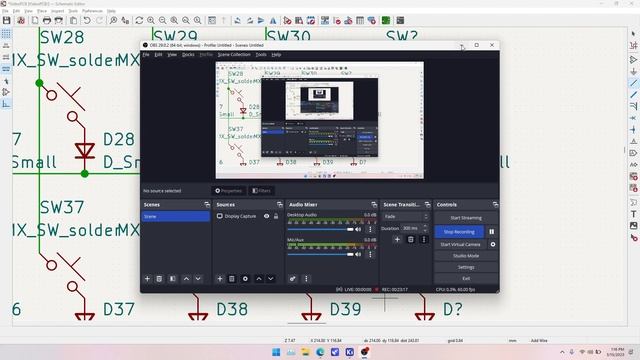
Task: Open Microsoft Edge from taskbar
Action: [x=320, y=352]
